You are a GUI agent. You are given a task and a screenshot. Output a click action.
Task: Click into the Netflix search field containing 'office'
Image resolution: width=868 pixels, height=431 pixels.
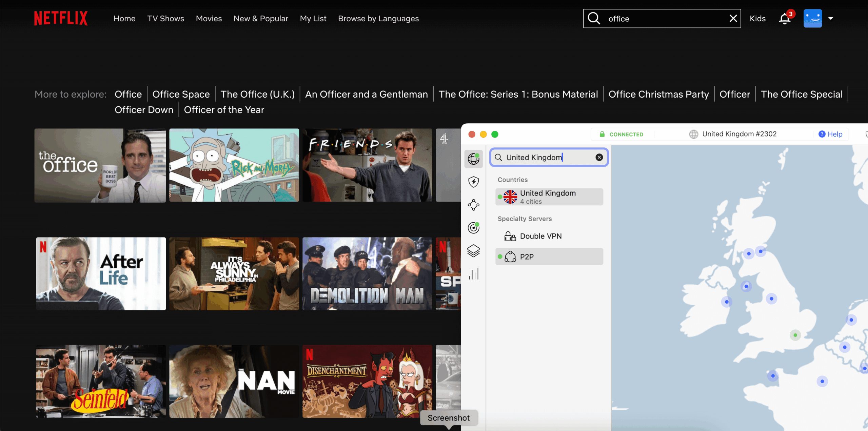pos(662,18)
